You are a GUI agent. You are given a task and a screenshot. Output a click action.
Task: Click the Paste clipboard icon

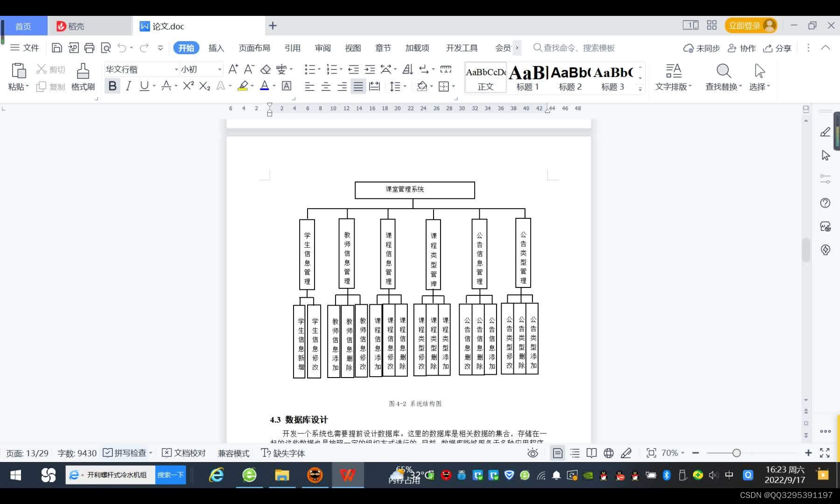click(x=19, y=70)
